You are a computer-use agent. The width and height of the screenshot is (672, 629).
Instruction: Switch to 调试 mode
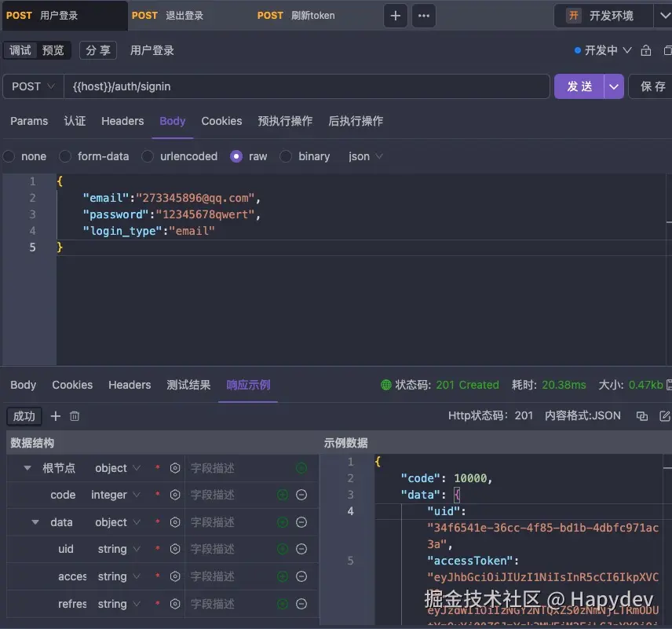(20, 50)
